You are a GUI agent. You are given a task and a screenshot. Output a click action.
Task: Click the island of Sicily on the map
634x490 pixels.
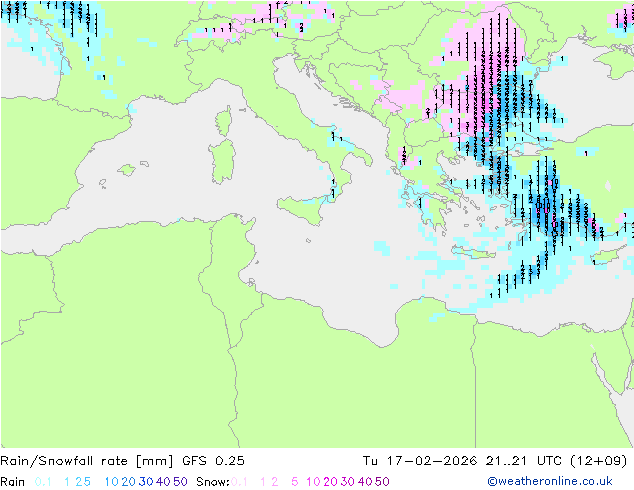point(303,210)
